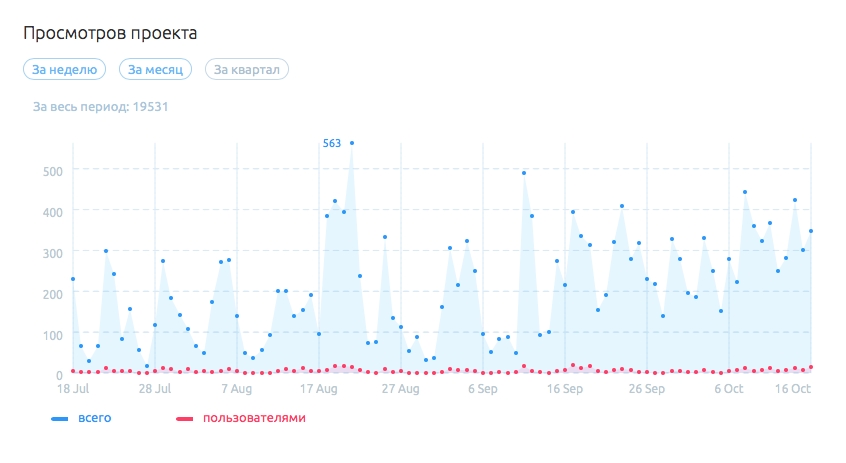This screenshot has width=846, height=463.
Task: Toggle the "всего" series legend label
Action: coord(94,418)
